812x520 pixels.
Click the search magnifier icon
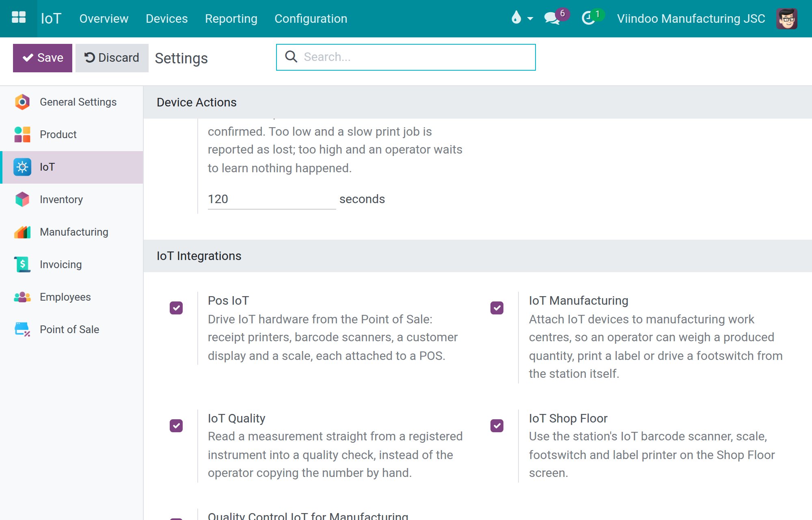291,56
